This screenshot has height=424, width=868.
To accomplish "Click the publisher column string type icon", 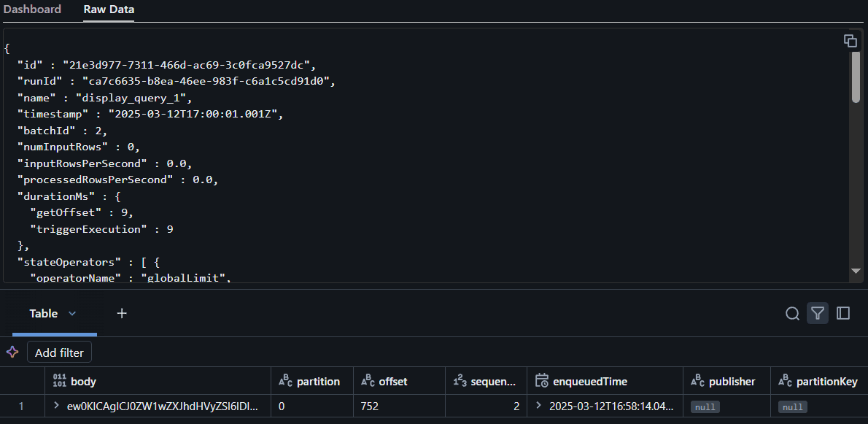I will click(697, 382).
